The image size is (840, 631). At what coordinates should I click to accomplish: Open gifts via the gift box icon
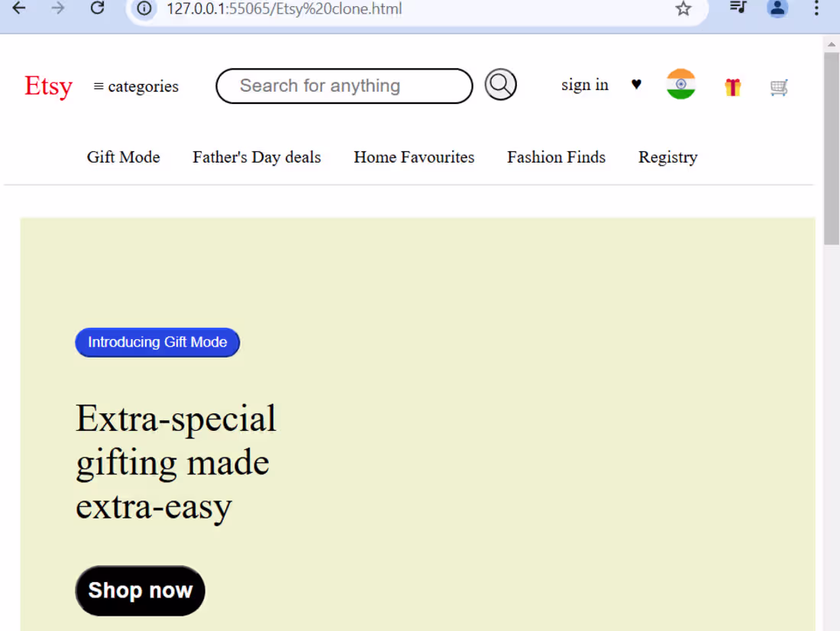pos(732,86)
